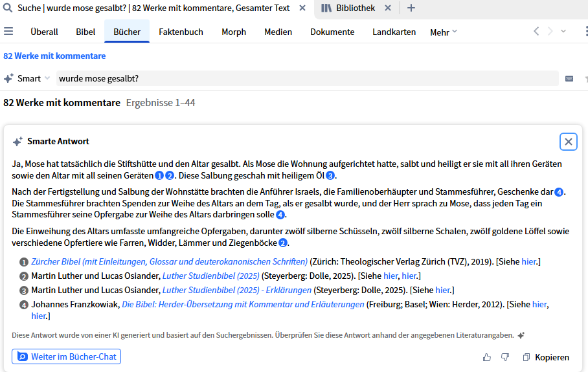
Task: Open Die Bibel: Herder-Übersetzung link
Action: click(243, 304)
